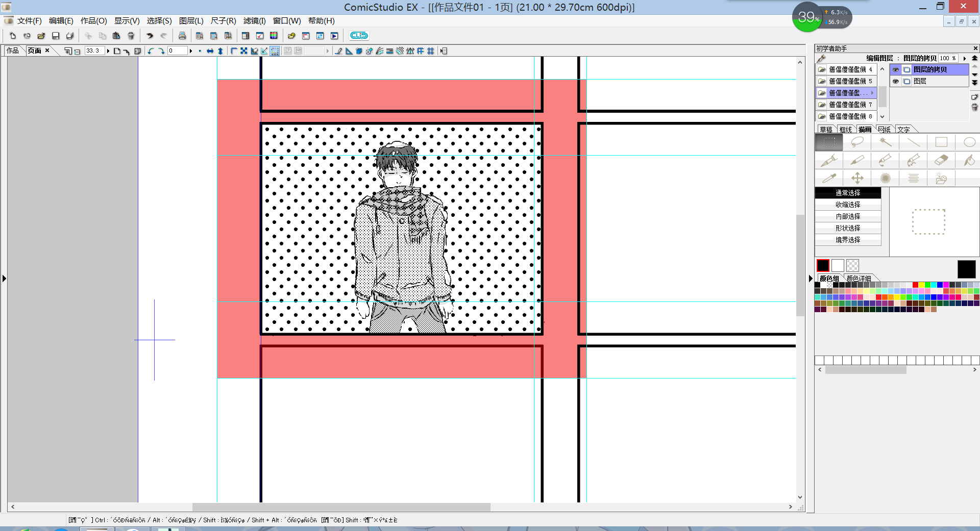Choose the Fill bucket tool
Image resolution: width=980 pixels, height=531 pixels.
click(x=969, y=160)
